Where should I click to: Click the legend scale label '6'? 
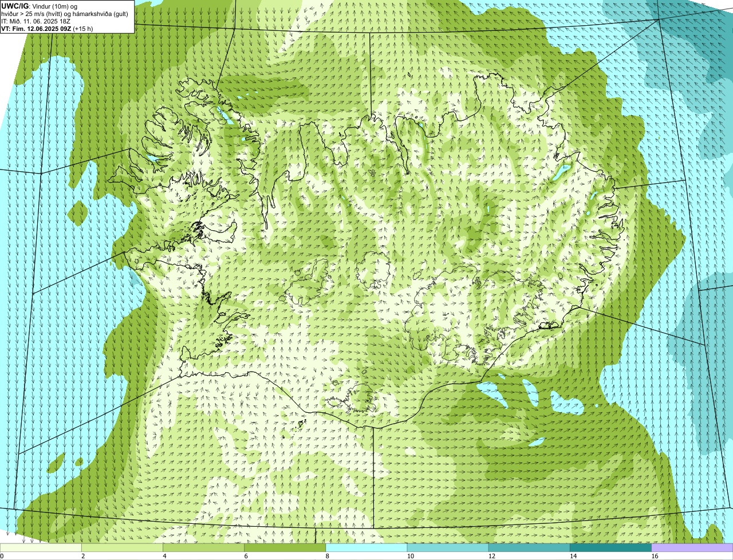(x=246, y=556)
